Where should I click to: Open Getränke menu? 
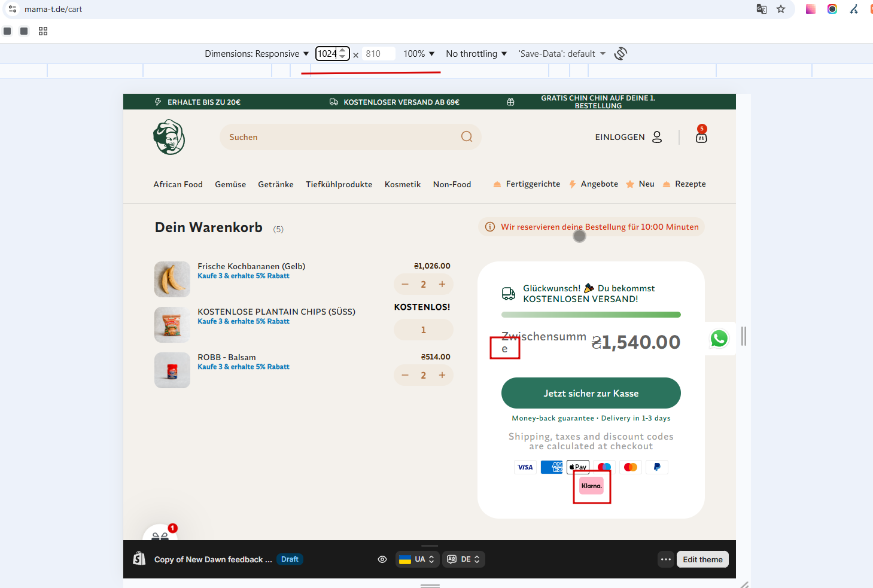276,184
